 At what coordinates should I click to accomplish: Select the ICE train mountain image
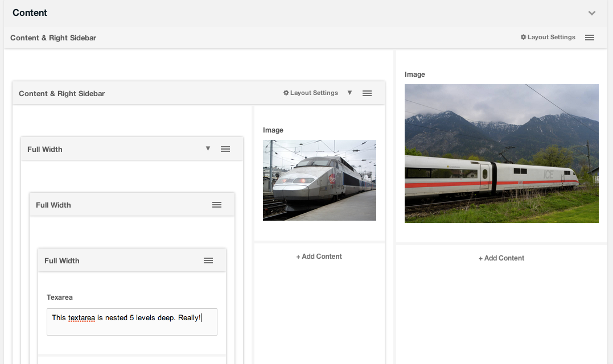coord(501,154)
